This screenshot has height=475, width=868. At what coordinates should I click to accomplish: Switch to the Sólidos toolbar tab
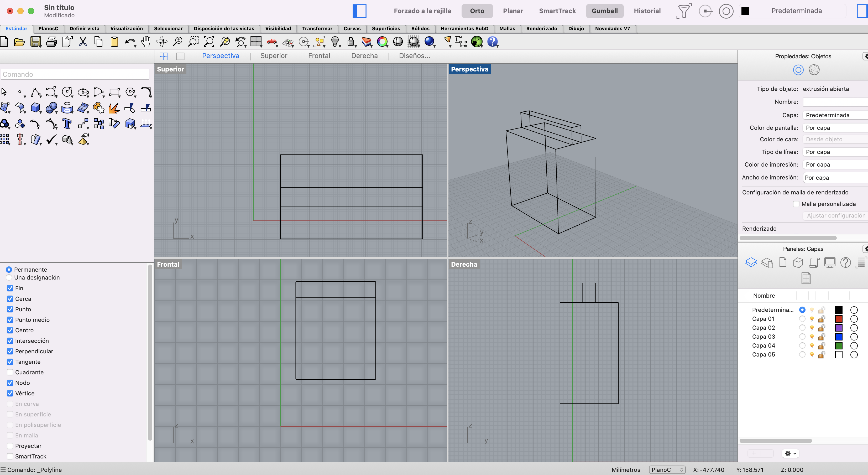[420, 29]
